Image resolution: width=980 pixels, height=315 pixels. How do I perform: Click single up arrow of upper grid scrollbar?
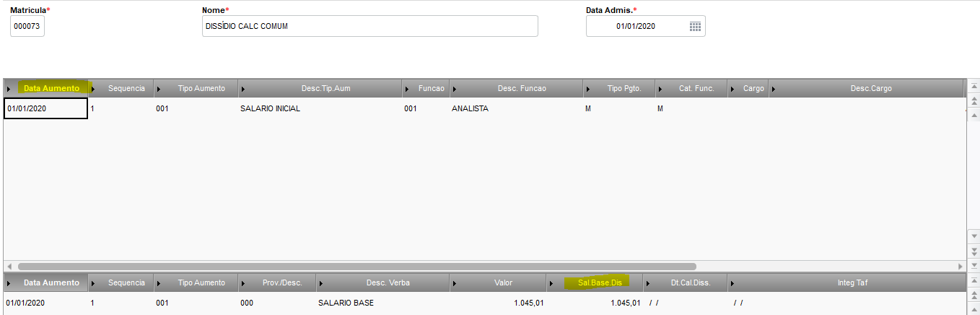tap(973, 115)
